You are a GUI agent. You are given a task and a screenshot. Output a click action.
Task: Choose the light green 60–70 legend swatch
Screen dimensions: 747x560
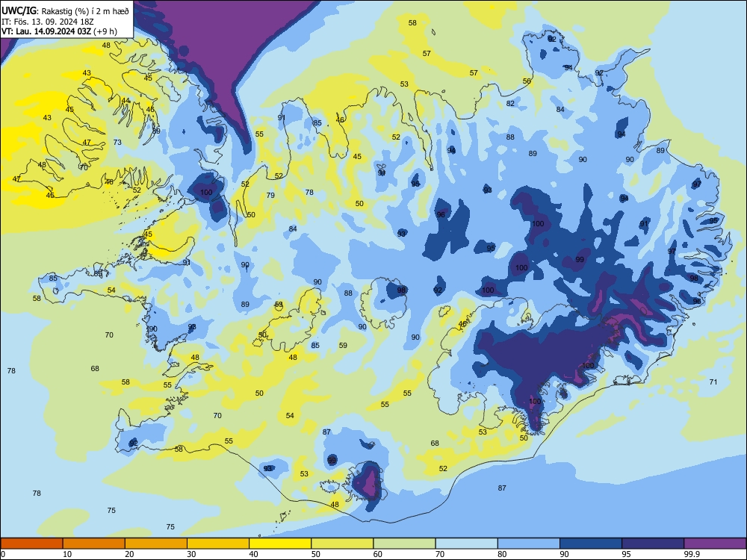(x=404, y=544)
